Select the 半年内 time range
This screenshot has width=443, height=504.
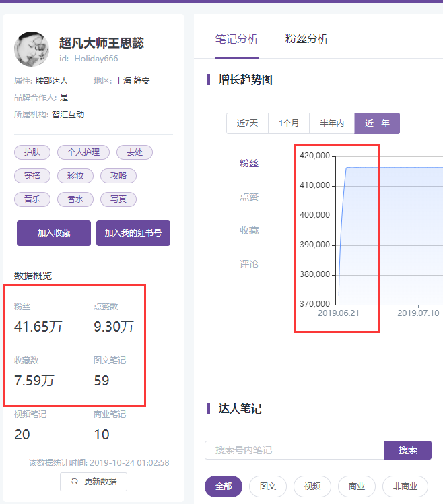332,123
